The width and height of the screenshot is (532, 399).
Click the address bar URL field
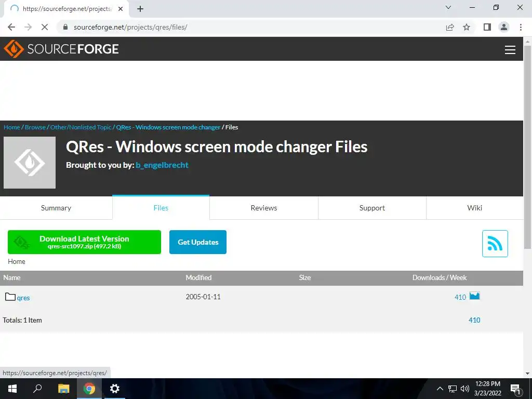251,27
